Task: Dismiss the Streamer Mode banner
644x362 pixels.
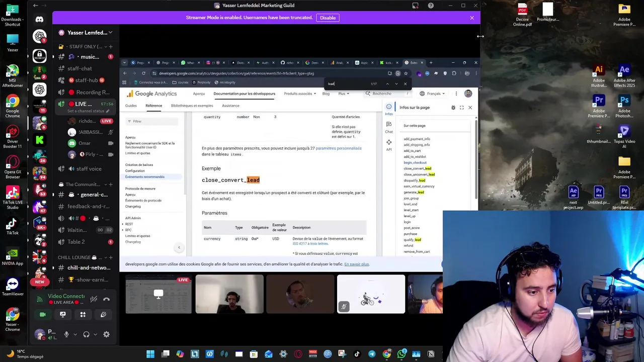Action: click(x=472, y=18)
